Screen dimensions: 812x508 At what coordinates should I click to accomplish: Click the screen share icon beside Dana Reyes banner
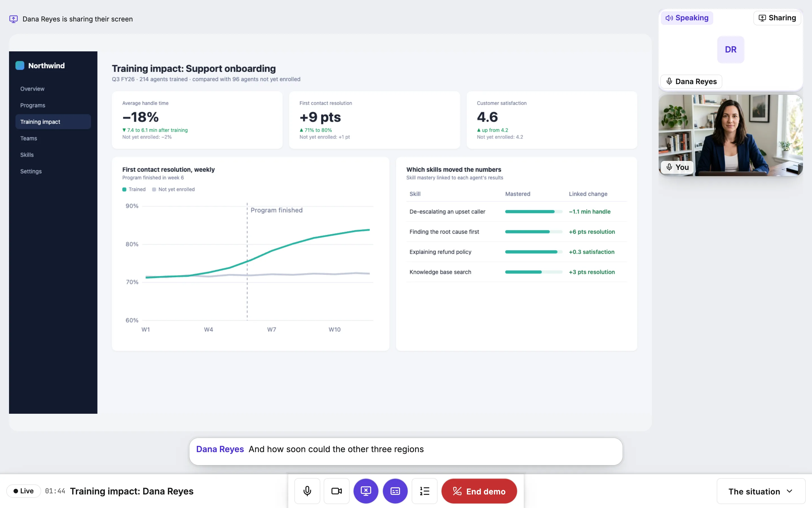(x=14, y=19)
